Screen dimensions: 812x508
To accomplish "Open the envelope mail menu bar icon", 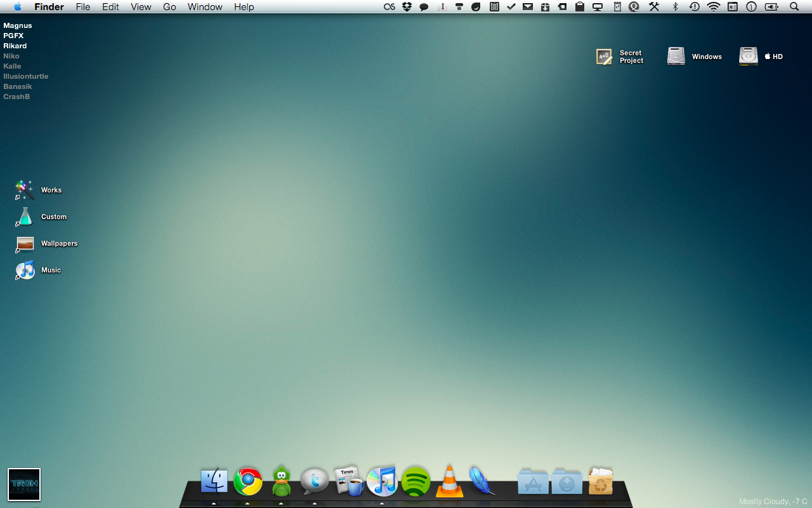I will 528,6.
